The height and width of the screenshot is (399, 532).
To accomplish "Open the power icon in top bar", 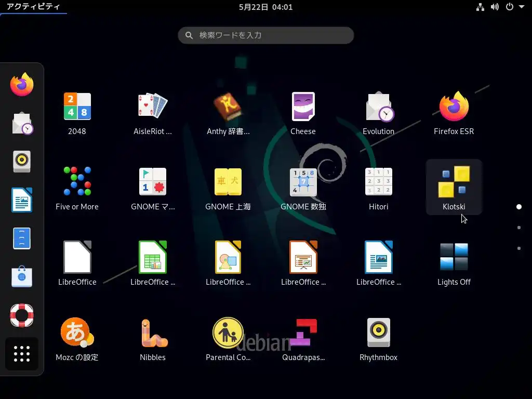I will pyautogui.click(x=510, y=7).
